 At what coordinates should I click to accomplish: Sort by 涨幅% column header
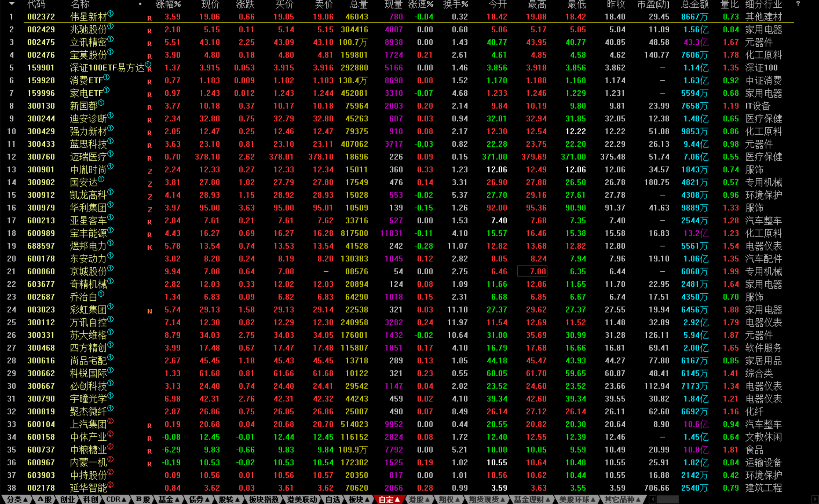(168, 4)
